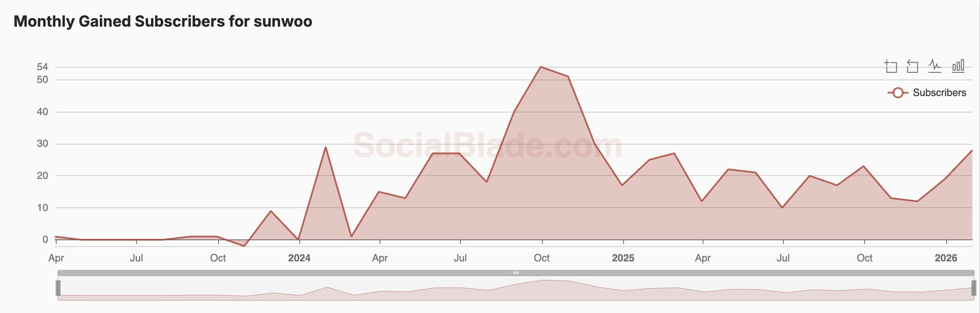Click the red Subscribers legend marker icon

pyautogui.click(x=898, y=93)
